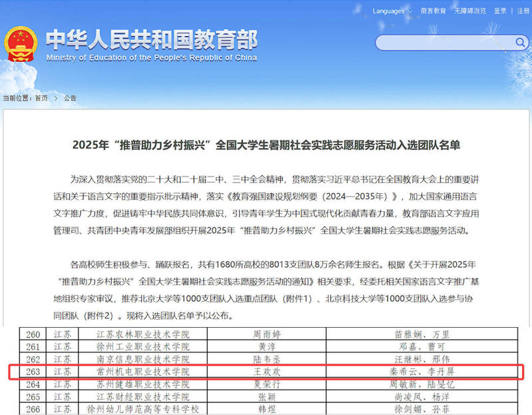Select table cell 266
The height and width of the screenshot is (415, 532).
(33, 409)
